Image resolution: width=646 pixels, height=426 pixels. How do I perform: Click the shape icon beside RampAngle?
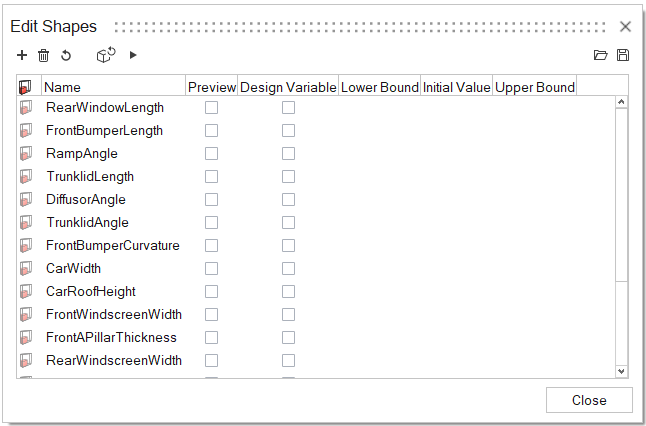click(x=26, y=154)
